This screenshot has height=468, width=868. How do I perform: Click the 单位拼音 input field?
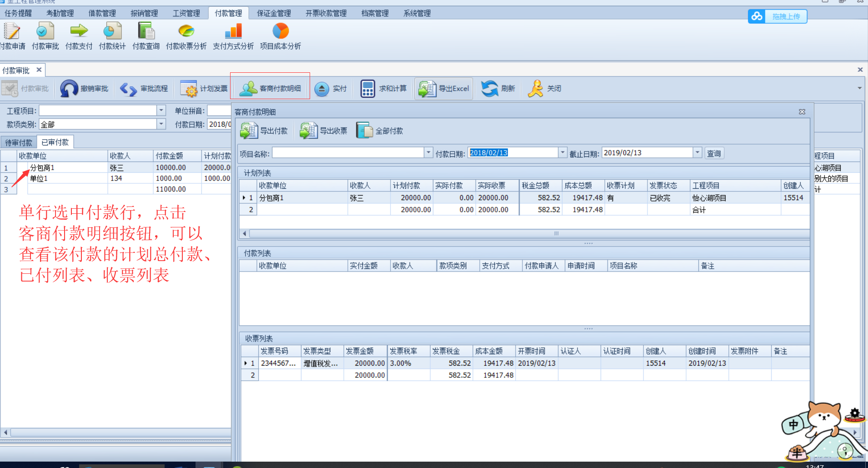(x=220, y=111)
